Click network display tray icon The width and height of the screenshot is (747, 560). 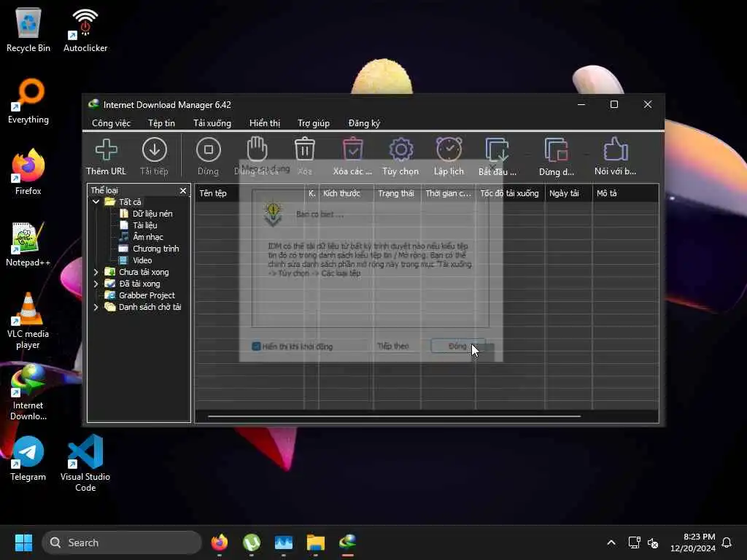coord(634,542)
